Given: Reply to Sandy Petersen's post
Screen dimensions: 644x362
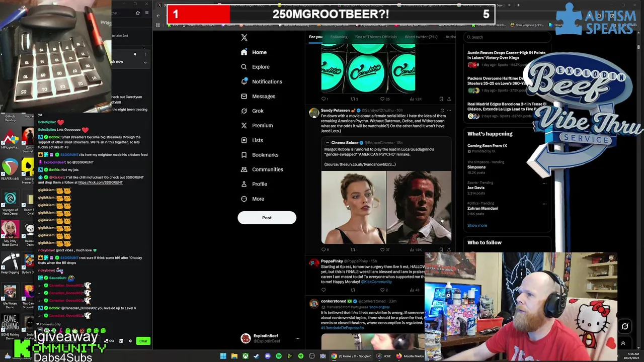Looking at the screenshot, I should 325,249.
